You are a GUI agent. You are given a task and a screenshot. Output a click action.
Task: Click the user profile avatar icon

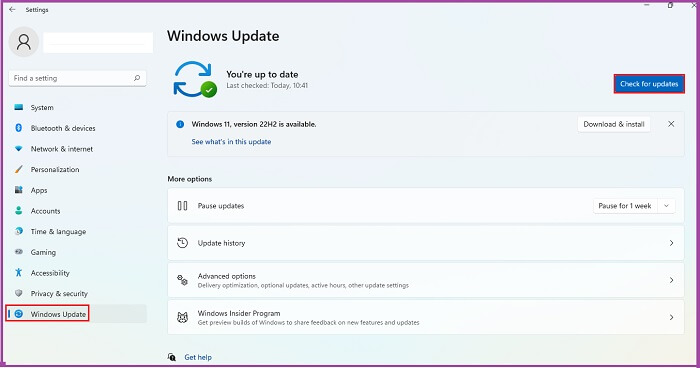click(24, 42)
